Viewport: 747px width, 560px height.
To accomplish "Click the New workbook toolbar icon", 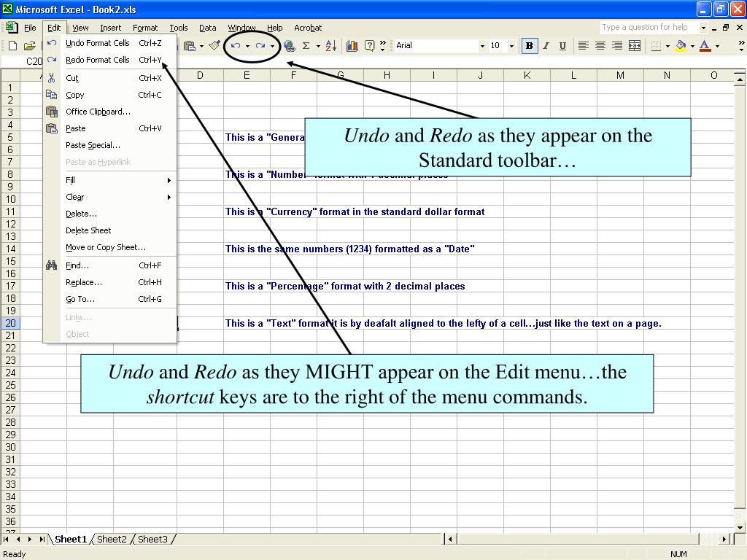I will [13, 46].
